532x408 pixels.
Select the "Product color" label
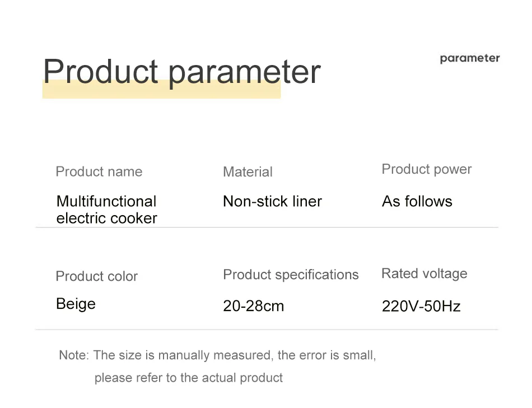click(x=96, y=276)
